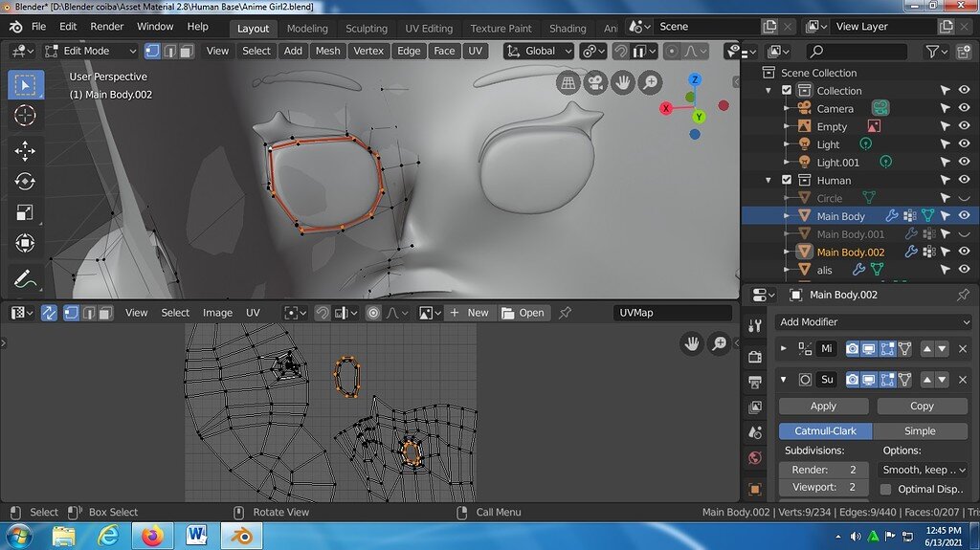Open the Add Modifier dropdown
Viewport: 980px width, 550px height.
pyautogui.click(x=875, y=322)
